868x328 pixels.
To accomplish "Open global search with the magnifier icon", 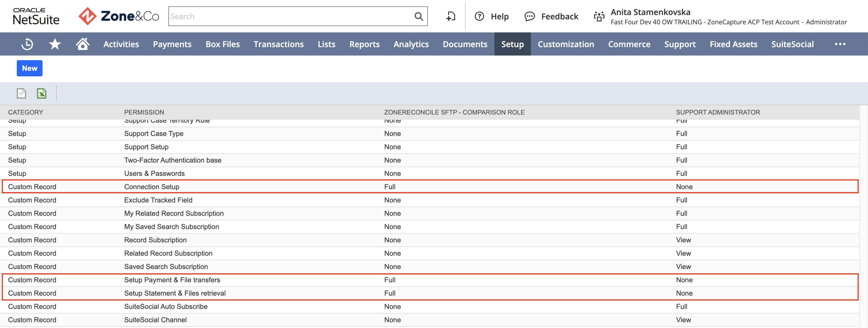I will 418,16.
